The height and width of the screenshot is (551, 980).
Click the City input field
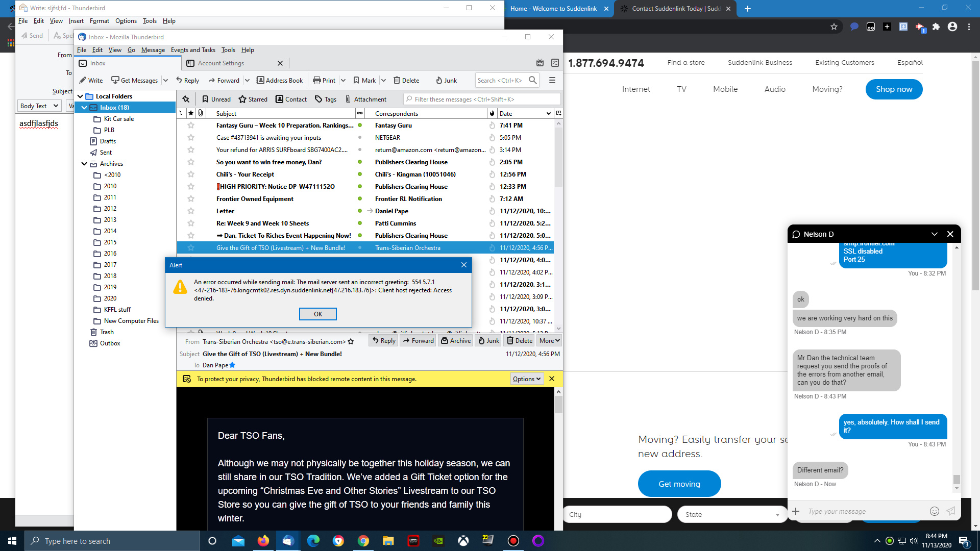[x=617, y=514]
